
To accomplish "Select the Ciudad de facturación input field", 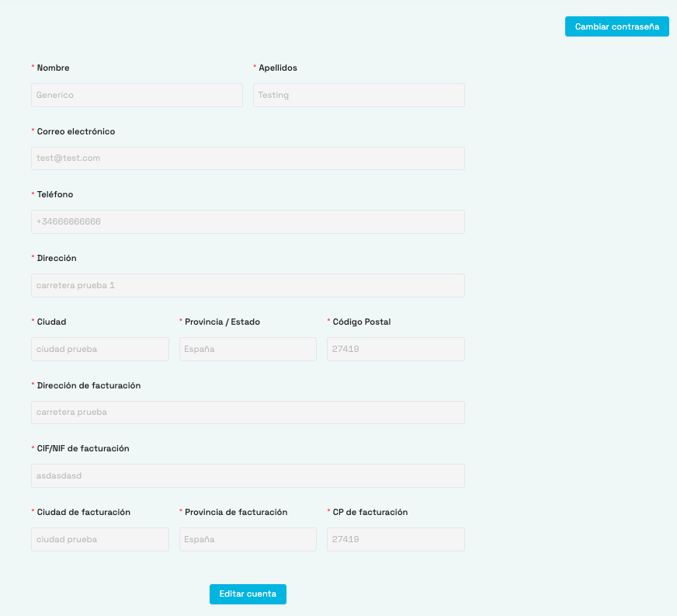I will tap(100, 539).
